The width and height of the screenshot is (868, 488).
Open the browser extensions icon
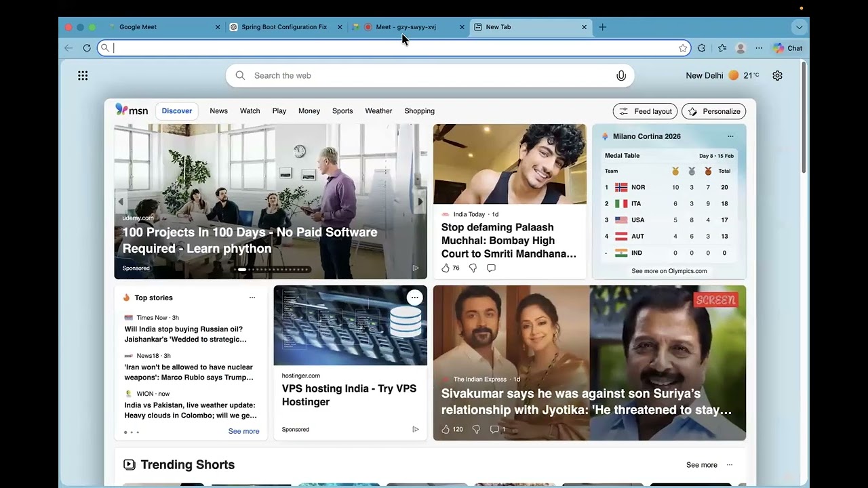(x=702, y=48)
